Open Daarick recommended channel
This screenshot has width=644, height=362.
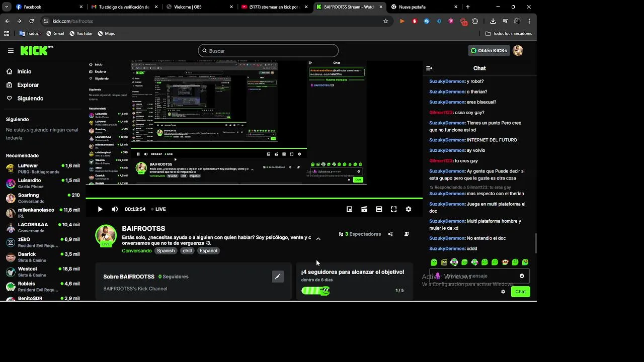point(43,257)
